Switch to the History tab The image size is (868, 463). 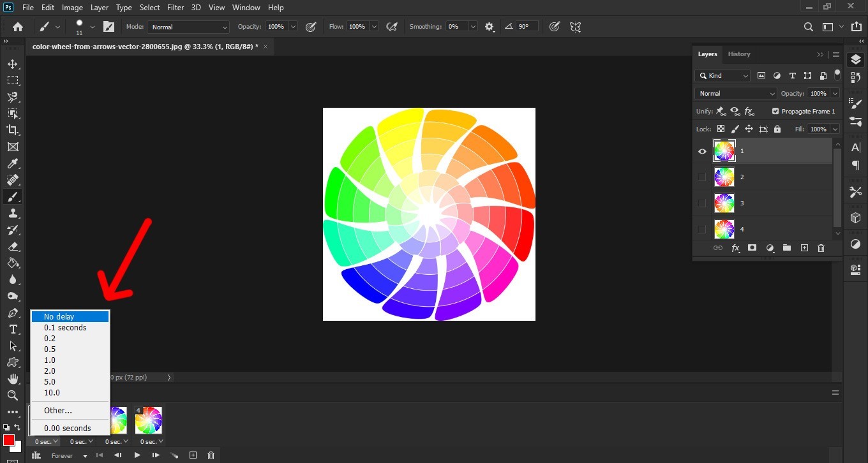739,54
